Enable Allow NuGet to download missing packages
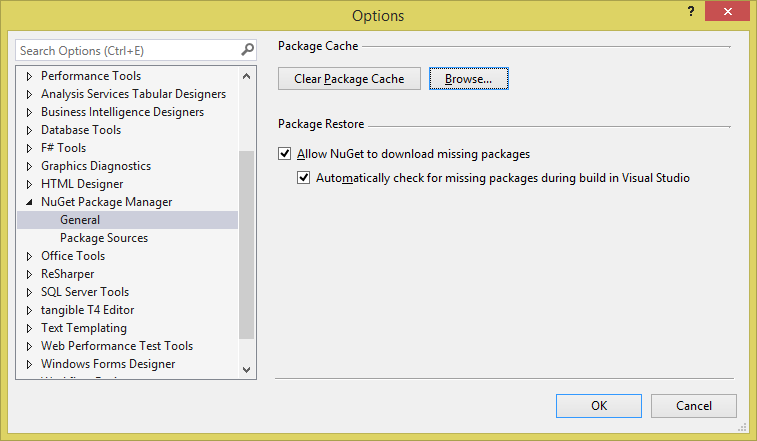 point(284,154)
